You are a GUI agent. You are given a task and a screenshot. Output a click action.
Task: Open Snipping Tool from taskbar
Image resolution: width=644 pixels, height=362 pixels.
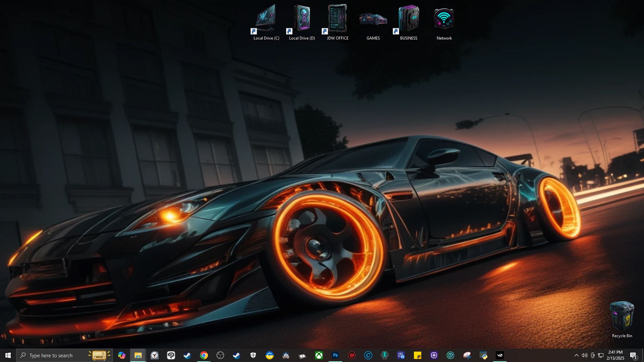pos(467,355)
